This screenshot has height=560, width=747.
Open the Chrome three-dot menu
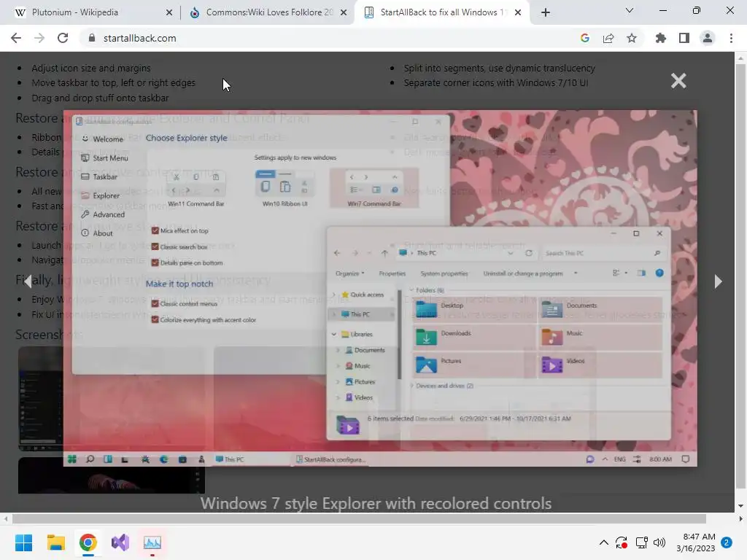click(x=731, y=38)
